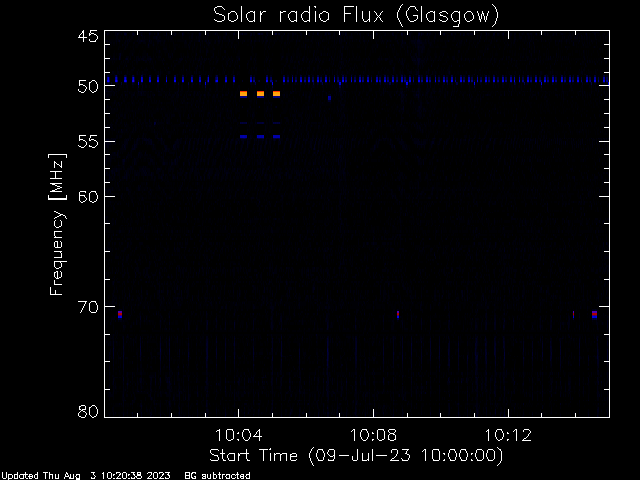Click the 70 frequency axis label
The height and width of the screenshot is (480, 640).
tap(88, 307)
